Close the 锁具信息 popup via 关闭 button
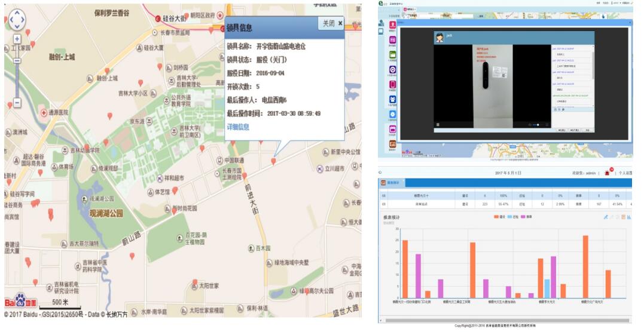 [332, 23]
